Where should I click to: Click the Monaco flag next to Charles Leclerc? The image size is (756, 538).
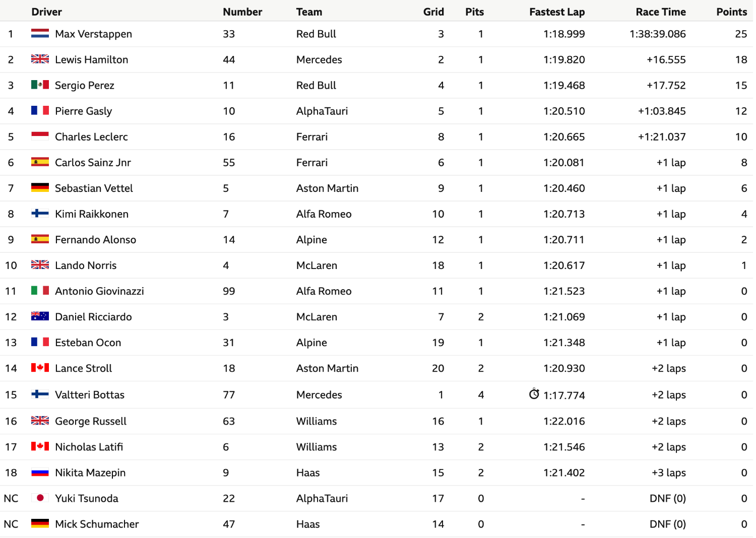tap(40, 137)
